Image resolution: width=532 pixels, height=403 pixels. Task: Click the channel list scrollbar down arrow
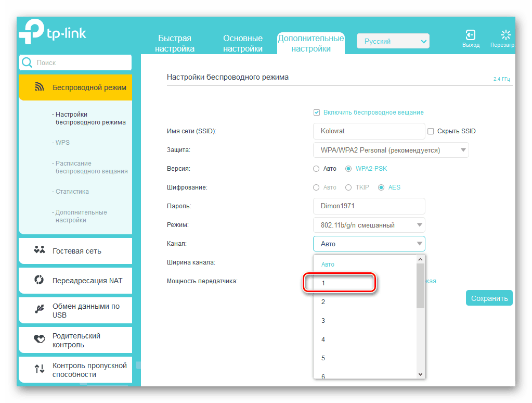tap(421, 374)
